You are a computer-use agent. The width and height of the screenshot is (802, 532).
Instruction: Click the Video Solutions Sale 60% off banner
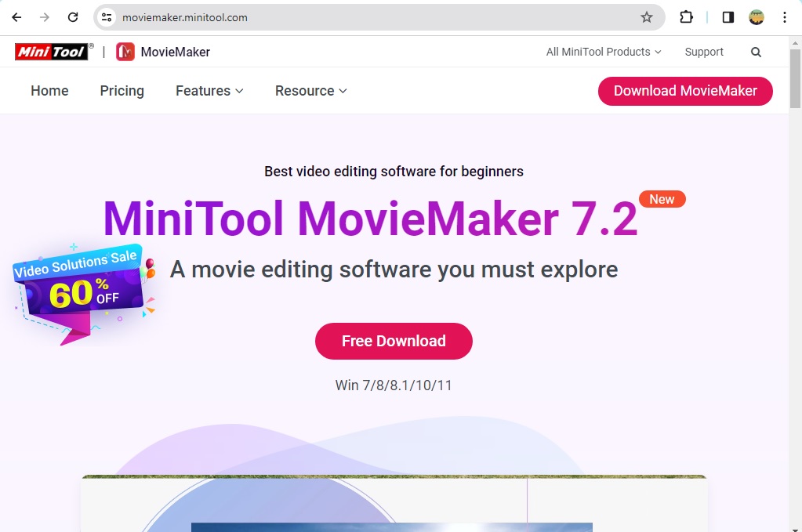point(83,293)
